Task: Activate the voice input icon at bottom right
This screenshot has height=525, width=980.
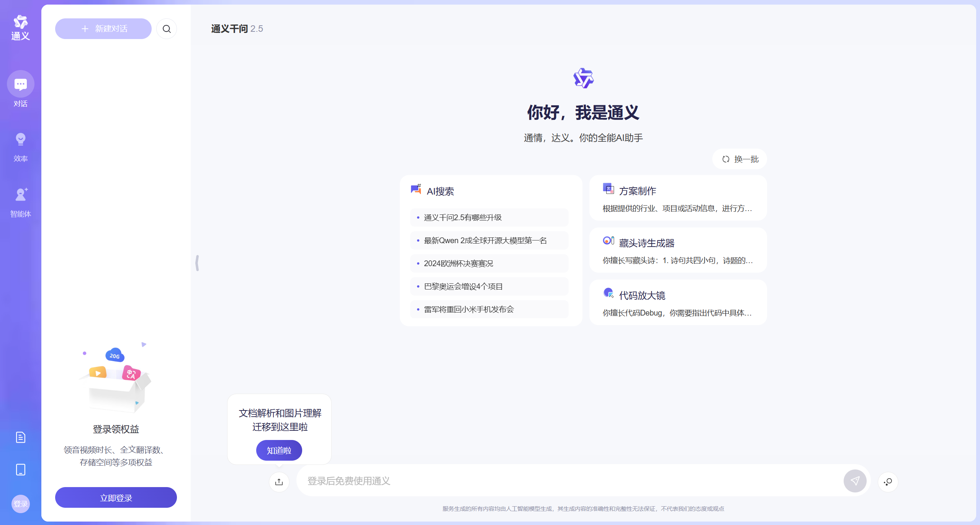Action: (888, 481)
